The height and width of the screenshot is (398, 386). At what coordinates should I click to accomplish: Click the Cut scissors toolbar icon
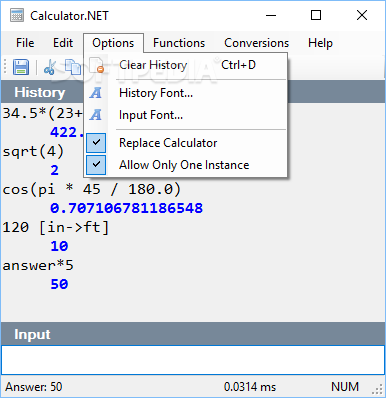50,67
